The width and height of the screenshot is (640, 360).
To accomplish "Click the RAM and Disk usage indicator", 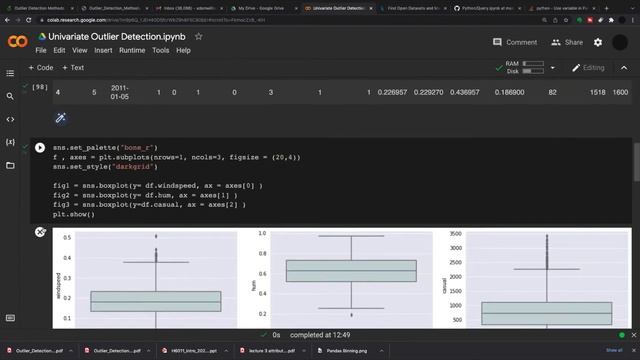I will (524, 67).
